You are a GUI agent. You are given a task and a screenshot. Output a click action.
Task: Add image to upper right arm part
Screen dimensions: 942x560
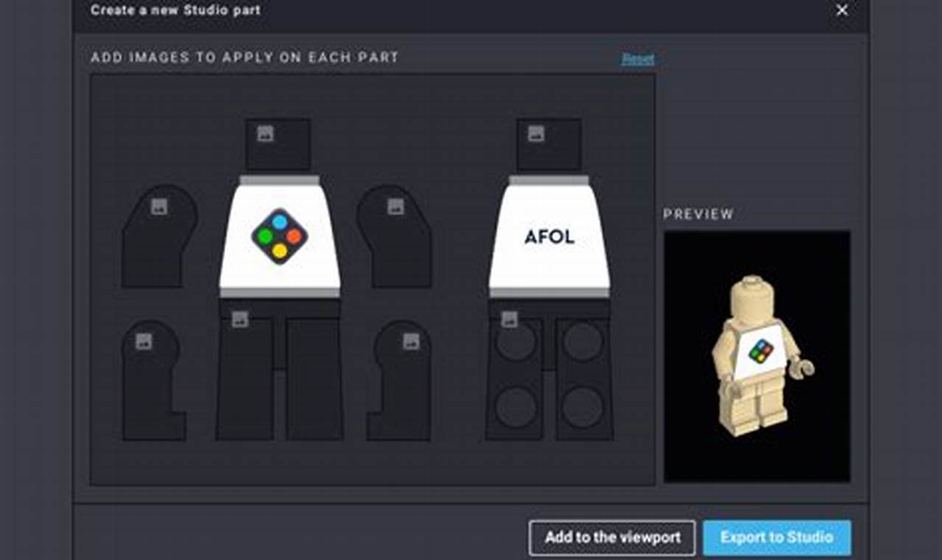coord(396,207)
